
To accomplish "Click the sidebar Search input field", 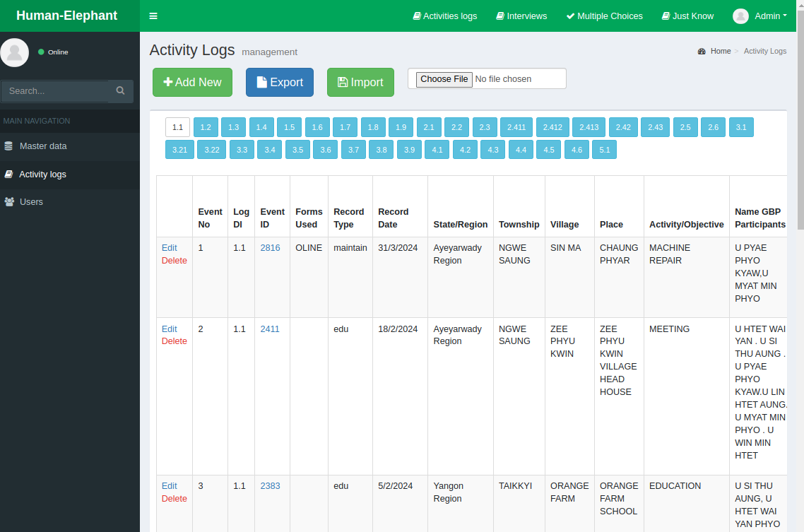I will (55, 91).
